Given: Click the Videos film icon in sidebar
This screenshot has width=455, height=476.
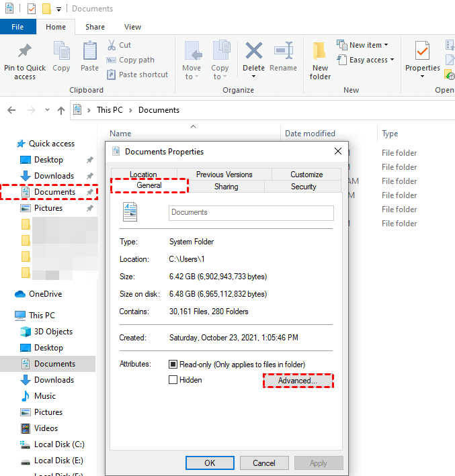Looking at the screenshot, I should (x=26, y=428).
